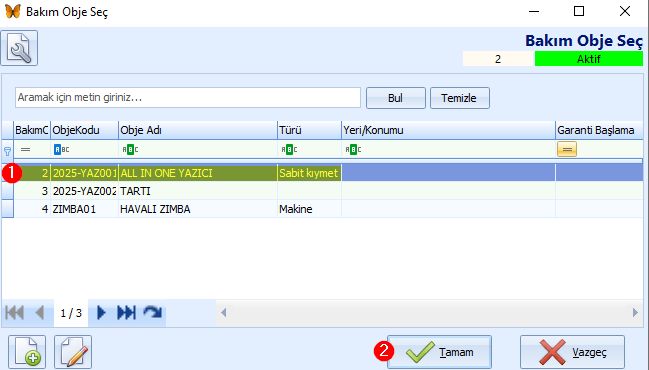The width and height of the screenshot is (649, 370).
Task: Click the Bul search button
Action: (x=396, y=98)
